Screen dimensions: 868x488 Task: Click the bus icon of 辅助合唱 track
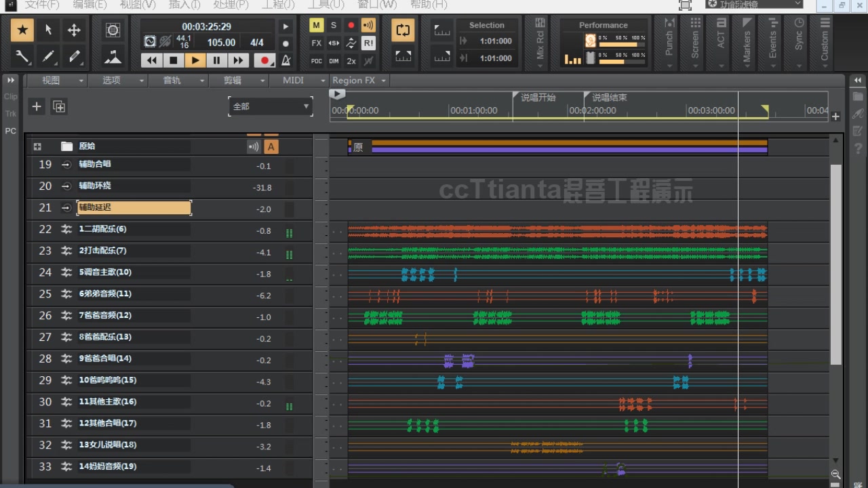pos(66,164)
